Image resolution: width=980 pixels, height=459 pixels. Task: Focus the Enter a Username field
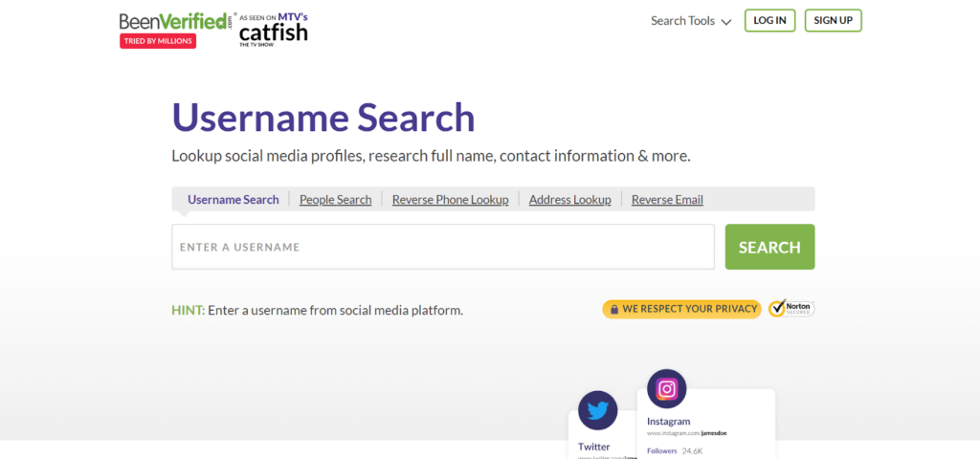443,247
